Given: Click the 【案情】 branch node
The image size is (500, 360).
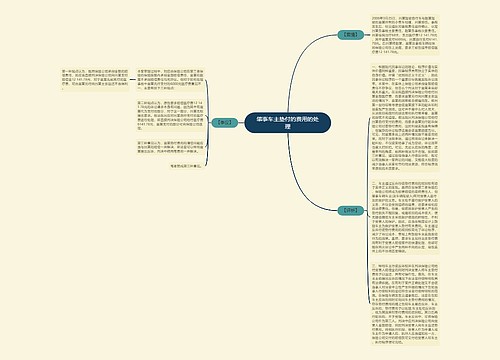Looking at the screenshot, I should [x=350, y=35].
